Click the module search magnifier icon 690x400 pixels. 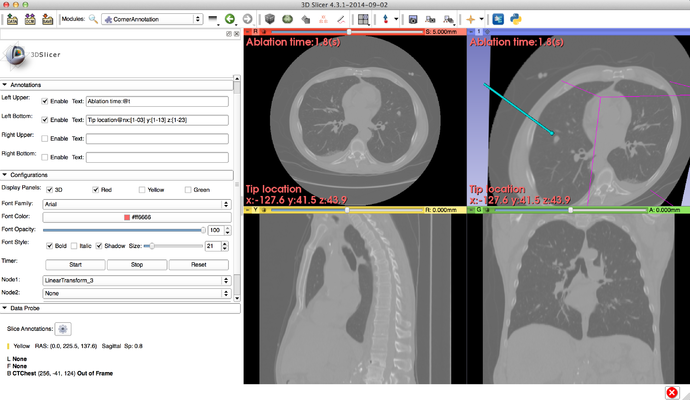click(x=93, y=19)
